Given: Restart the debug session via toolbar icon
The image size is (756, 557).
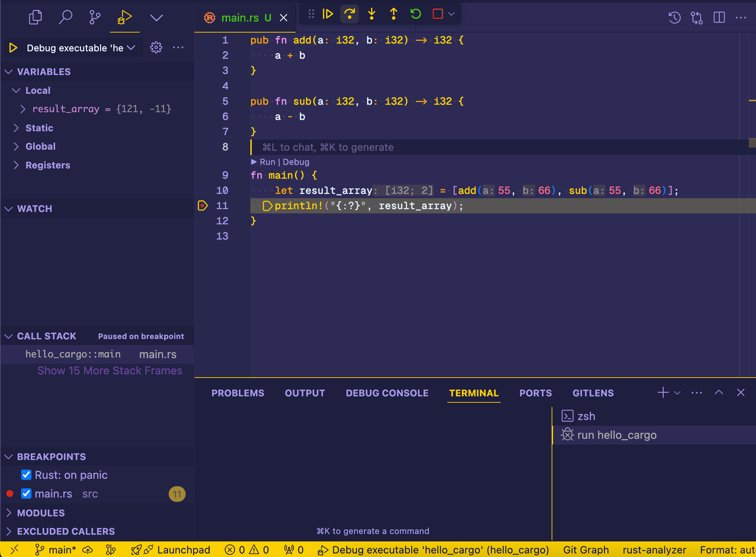Looking at the screenshot, I should [415, 14].
